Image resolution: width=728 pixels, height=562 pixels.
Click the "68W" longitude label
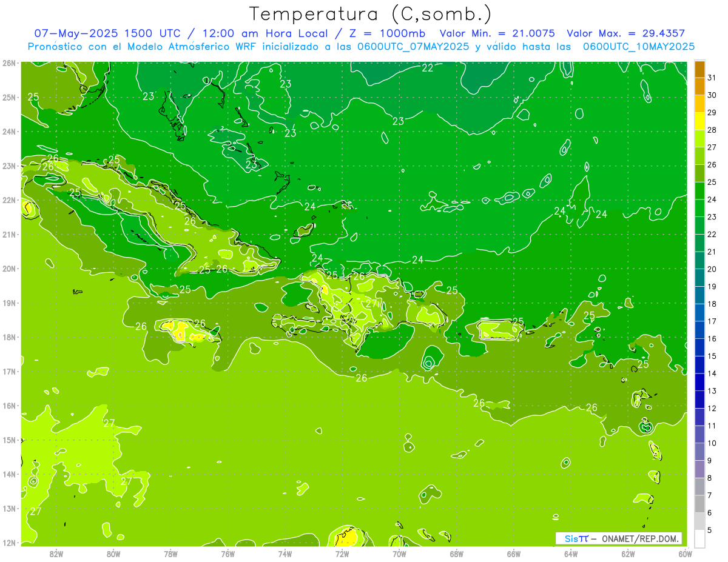point(457,554)
